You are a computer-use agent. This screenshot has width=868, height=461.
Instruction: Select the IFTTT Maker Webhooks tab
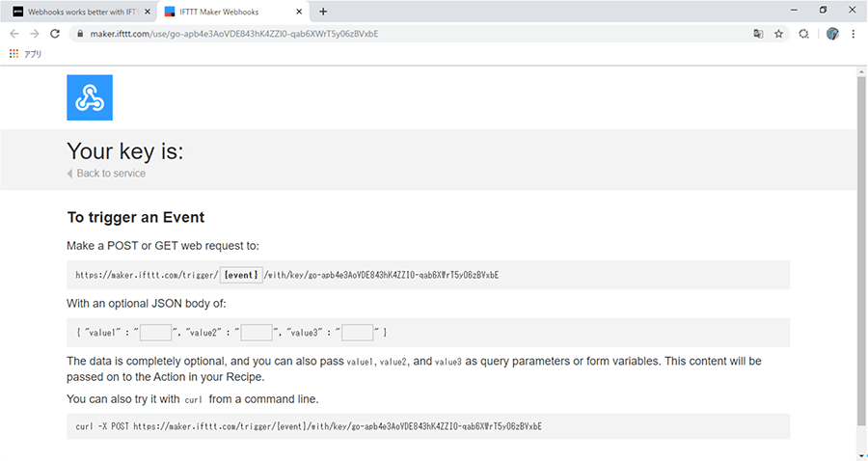point(232,12)
